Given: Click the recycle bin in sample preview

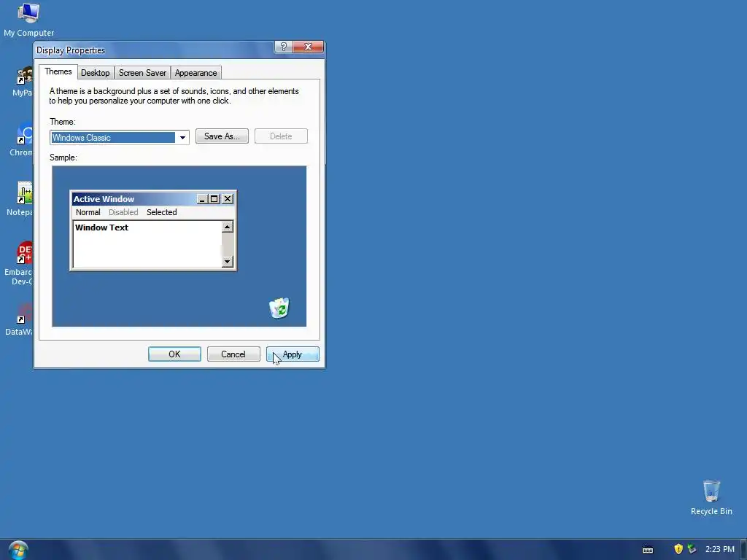Looking at the screenshot, I should pos(279,308).
